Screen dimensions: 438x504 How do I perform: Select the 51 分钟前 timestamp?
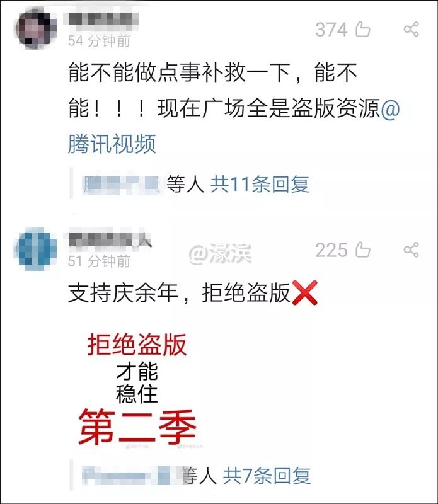tap(99, 261)
